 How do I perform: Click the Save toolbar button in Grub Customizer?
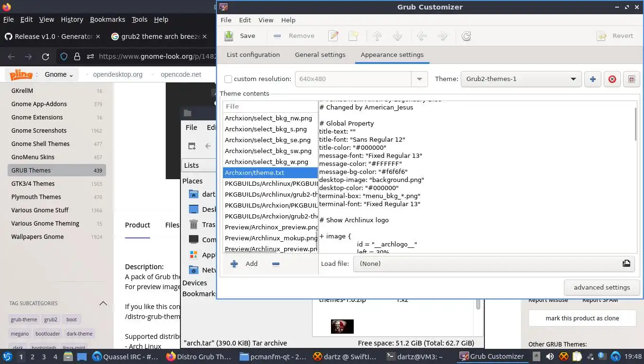point(240,36)
